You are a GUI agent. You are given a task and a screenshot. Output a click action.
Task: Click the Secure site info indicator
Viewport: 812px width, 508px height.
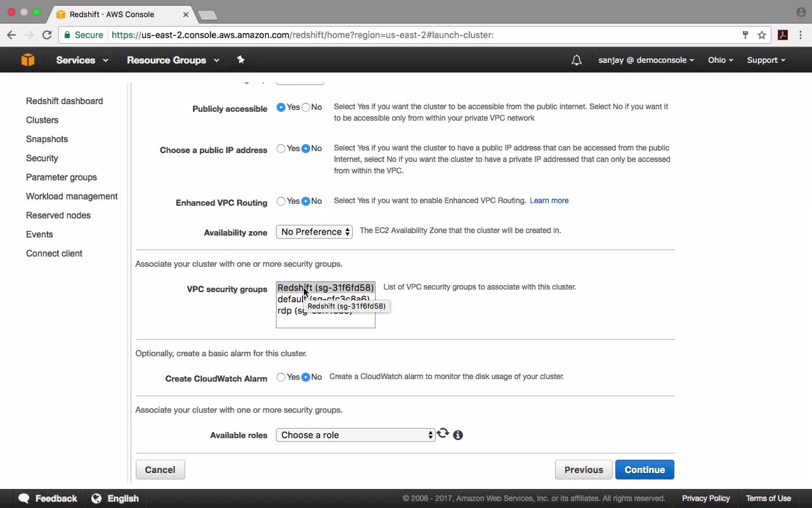(x=84, y=35)
